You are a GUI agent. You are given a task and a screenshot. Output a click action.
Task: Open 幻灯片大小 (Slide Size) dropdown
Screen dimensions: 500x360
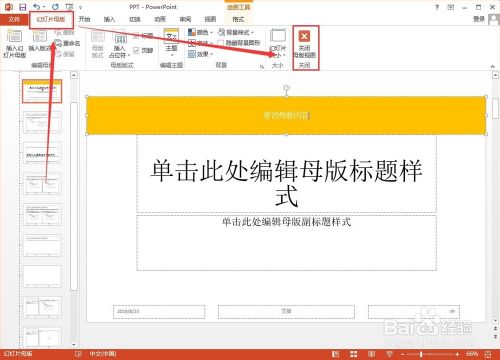click(x=278, y=43)
